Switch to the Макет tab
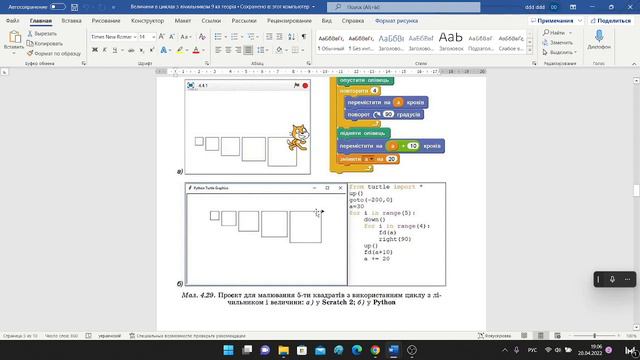The height and width of the screenshot is (360, 640). pos(182,20)
